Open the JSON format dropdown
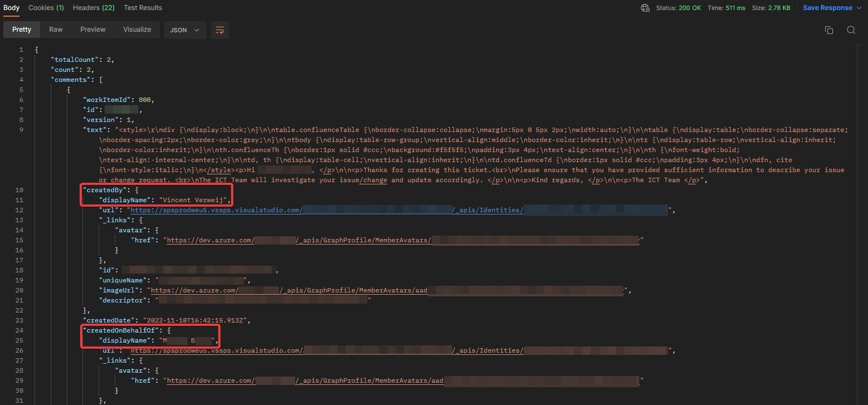This screenshot has height=405, width=868. pyautogui.click(x=185, y=30)
